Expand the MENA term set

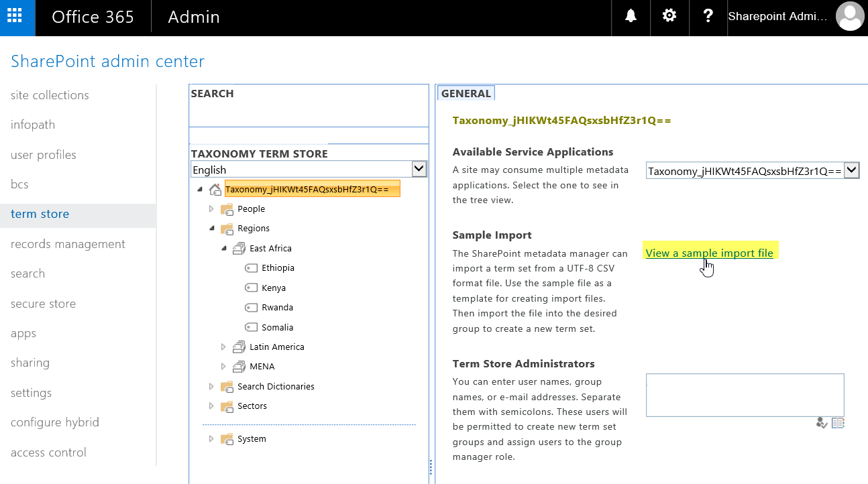pyautogui.click(x=223, y=367)
